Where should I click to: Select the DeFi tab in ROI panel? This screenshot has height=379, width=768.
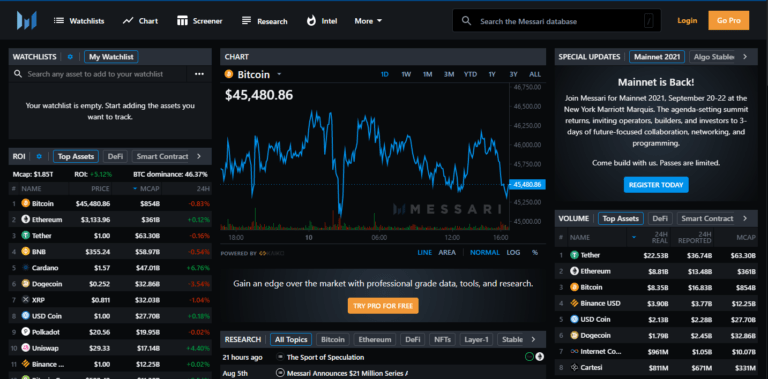coord(116,156)
